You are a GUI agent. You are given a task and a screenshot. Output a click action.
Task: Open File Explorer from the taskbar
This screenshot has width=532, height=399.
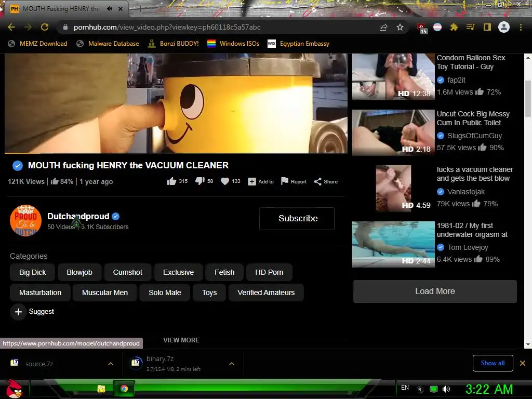[x=101, y=389]
